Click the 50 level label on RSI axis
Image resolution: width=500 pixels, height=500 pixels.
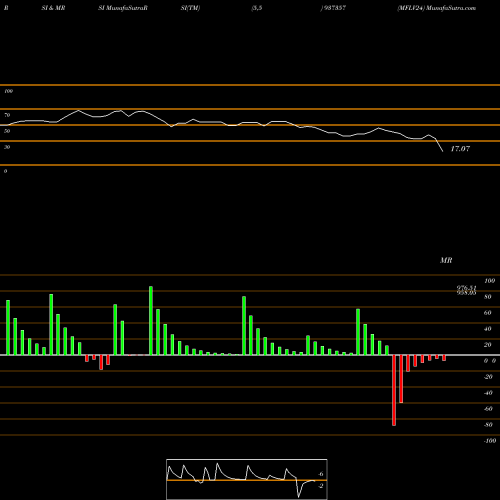pyautogui.click(x=7, y=131)
